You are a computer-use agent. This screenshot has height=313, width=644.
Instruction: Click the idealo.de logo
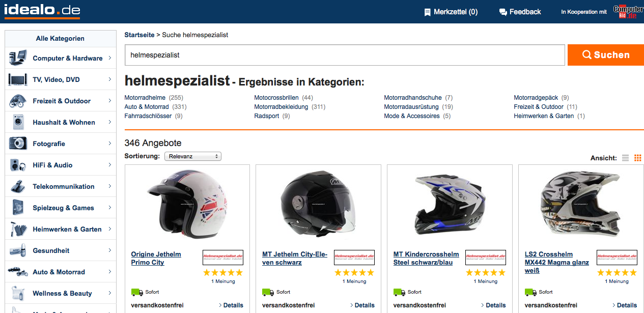click(x=42, y=11)
